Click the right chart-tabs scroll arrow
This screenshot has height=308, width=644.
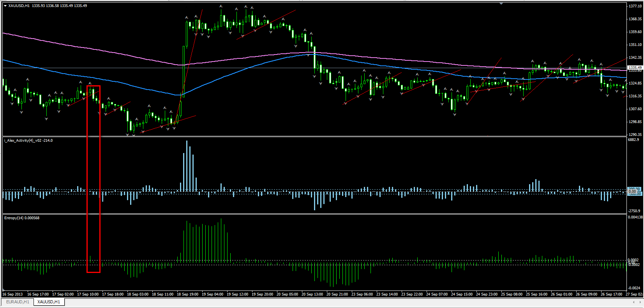click(x=640, y=302)
